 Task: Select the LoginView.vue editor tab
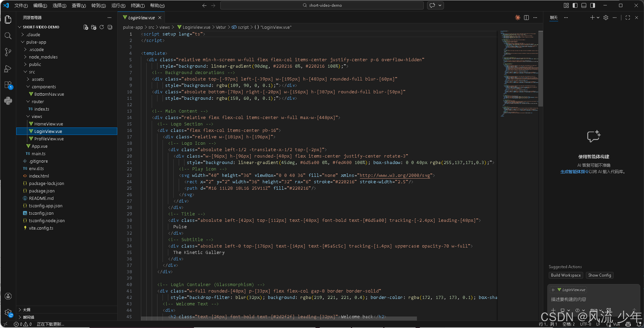(x=141, y=18)
